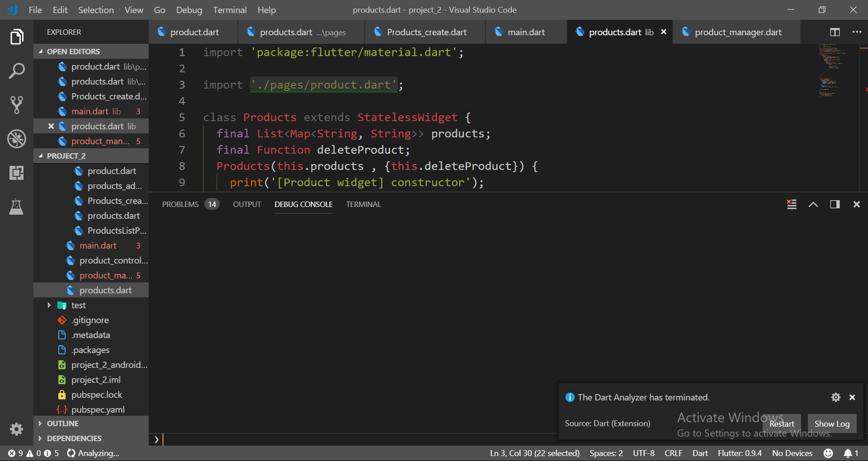The image size is (868, 461).
Task: Expand the OUTLINE section
Action: [x=41, y=423]
